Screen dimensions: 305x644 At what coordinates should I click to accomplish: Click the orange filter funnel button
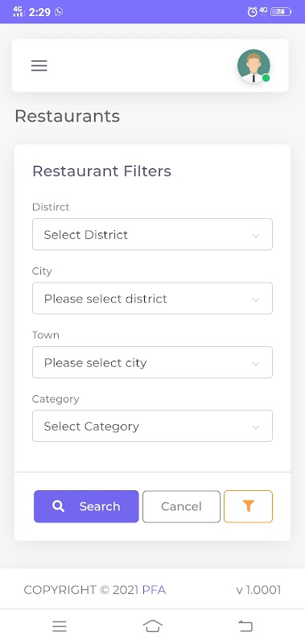[x=248, y=506]
